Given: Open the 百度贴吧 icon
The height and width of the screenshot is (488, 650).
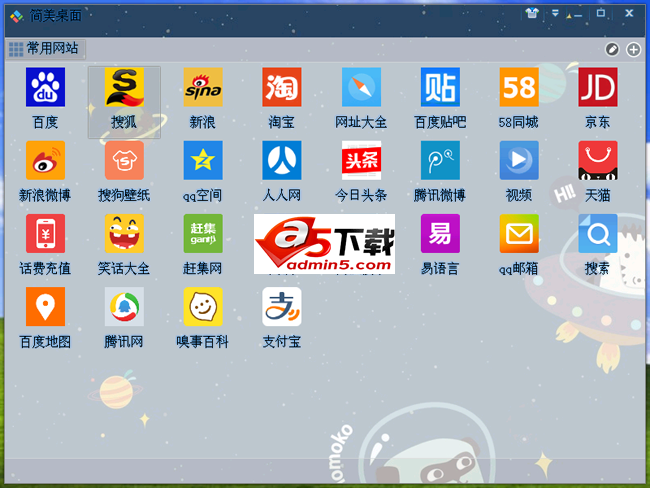Looking at the screenshot, I should [440, 87].
